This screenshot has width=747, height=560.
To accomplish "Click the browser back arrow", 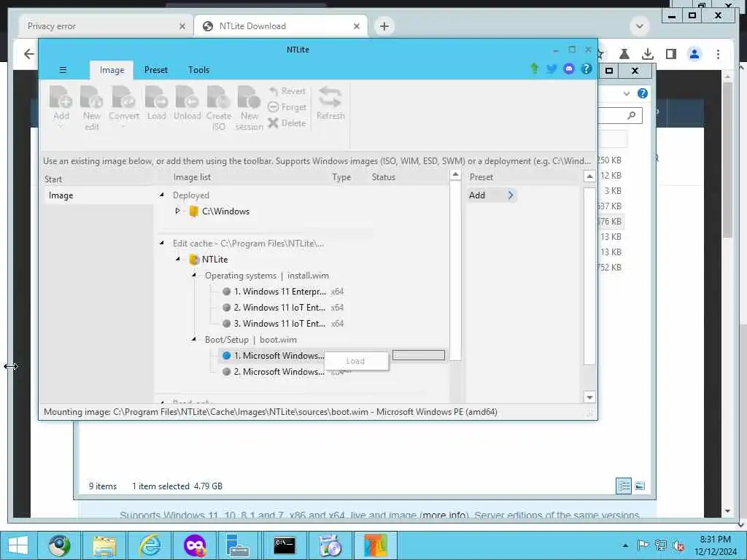I will pyautogui.click(x=28, y=54).
